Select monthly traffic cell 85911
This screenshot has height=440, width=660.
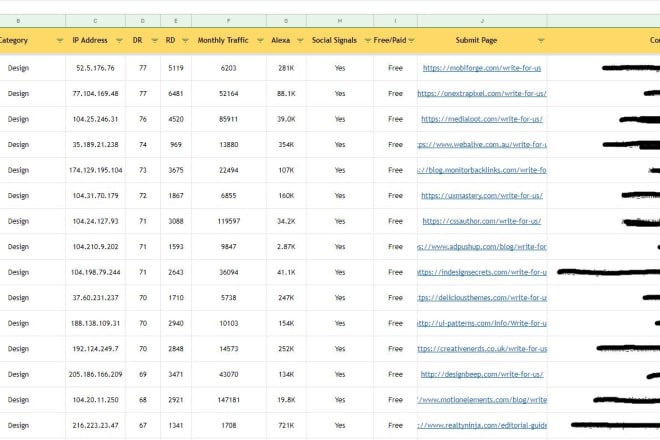(229, 119)
